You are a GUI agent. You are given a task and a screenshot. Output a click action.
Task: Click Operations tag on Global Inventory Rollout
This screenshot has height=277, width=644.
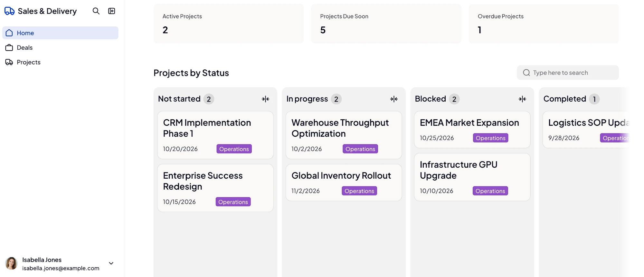coord(359,191)
